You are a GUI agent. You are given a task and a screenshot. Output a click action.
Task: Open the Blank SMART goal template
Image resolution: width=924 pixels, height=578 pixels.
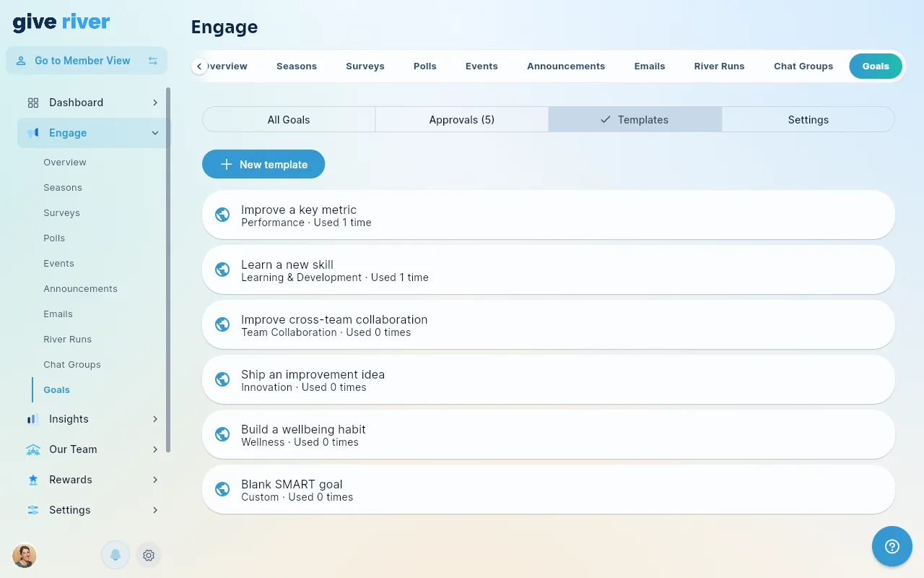click(549, 489)
